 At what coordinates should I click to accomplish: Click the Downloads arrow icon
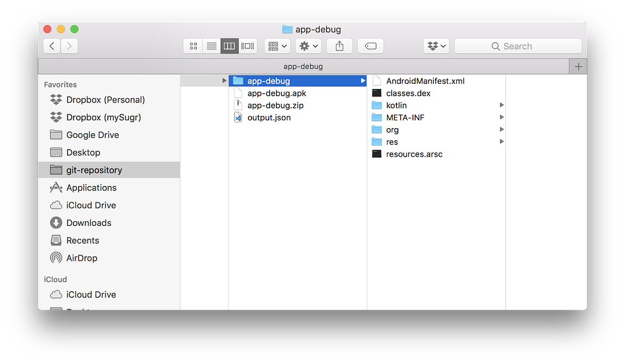(56, 223)
